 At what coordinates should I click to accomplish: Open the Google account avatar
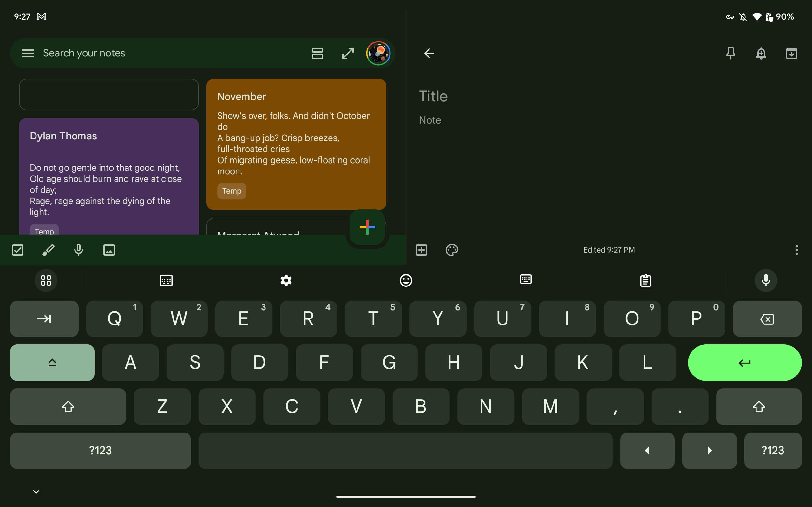378,53
